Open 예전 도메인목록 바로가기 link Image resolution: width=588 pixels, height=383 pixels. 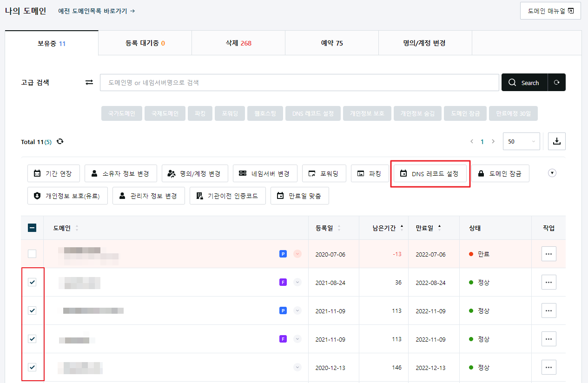pyautogui.click(x=97, y=11)
